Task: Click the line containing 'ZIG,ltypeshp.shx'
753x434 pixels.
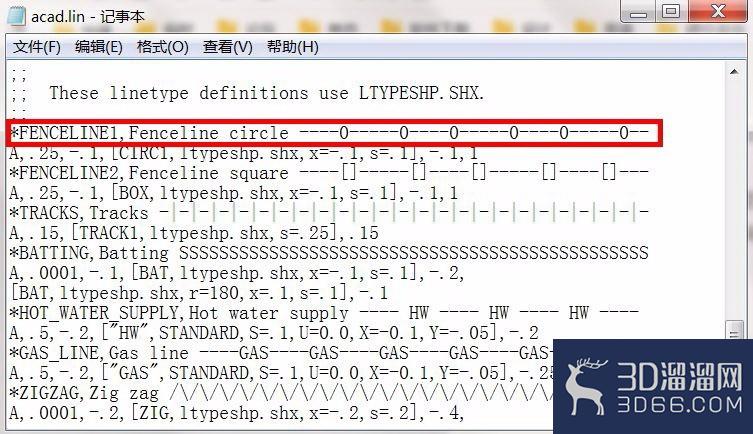Action: (237, 413)
